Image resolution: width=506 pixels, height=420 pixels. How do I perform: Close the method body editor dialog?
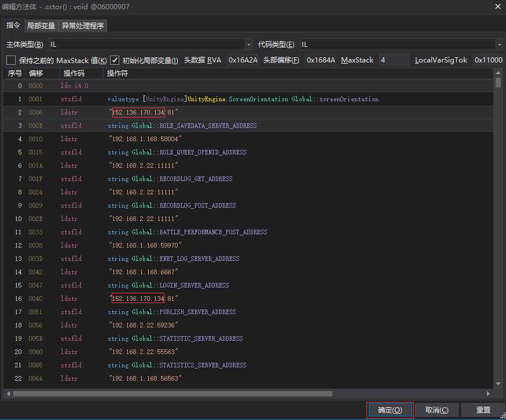coord(497,6)
